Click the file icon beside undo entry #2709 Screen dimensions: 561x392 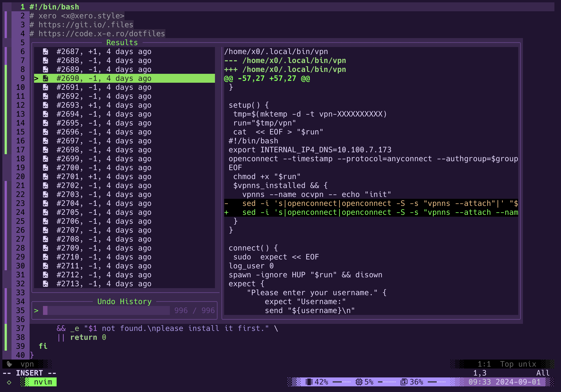pyautogui.click(x=45, y=248)
